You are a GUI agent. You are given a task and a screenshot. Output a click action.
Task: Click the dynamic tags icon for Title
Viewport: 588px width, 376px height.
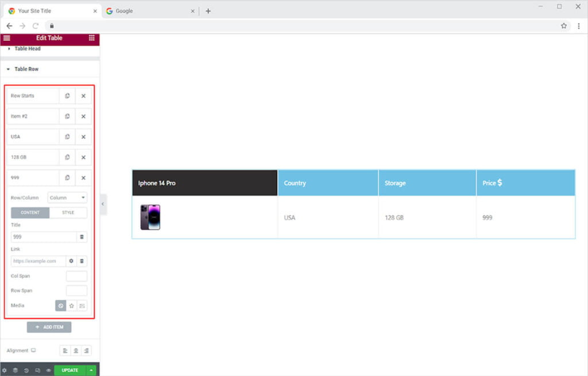pos(82,237)
